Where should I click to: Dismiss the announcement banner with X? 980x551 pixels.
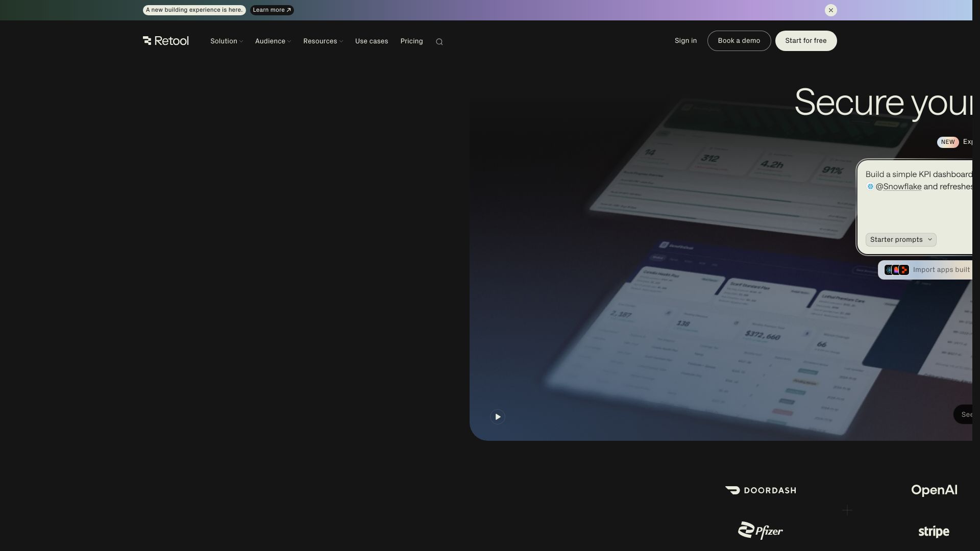[831, 10]
